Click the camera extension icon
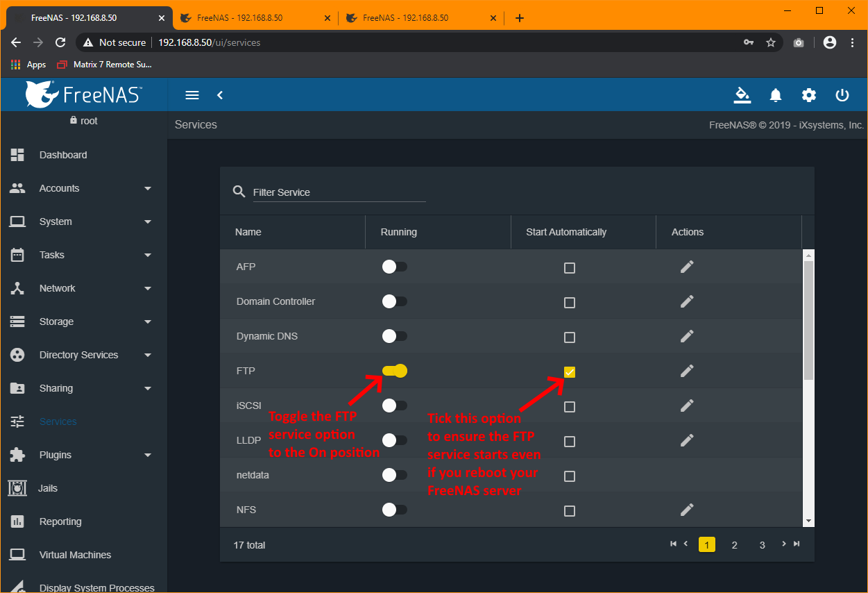Screen dimensions: 868x593 pyautogui.click(x=799, y=42)
